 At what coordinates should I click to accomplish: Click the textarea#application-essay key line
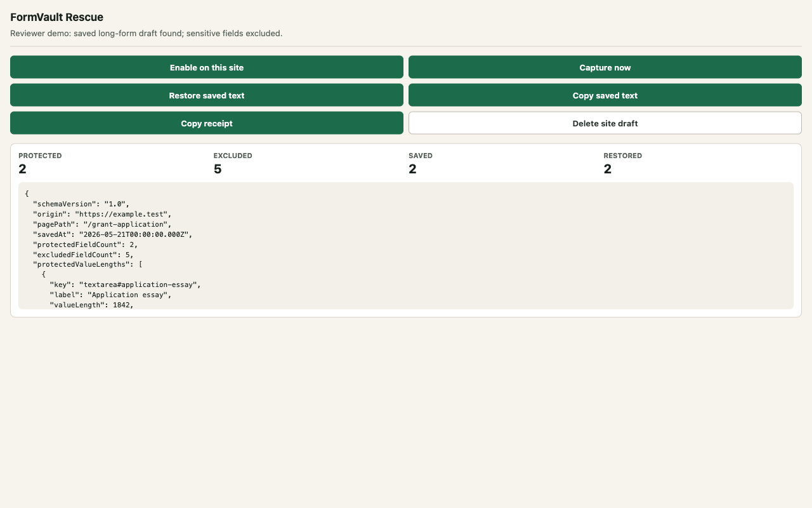coord(125,285)
